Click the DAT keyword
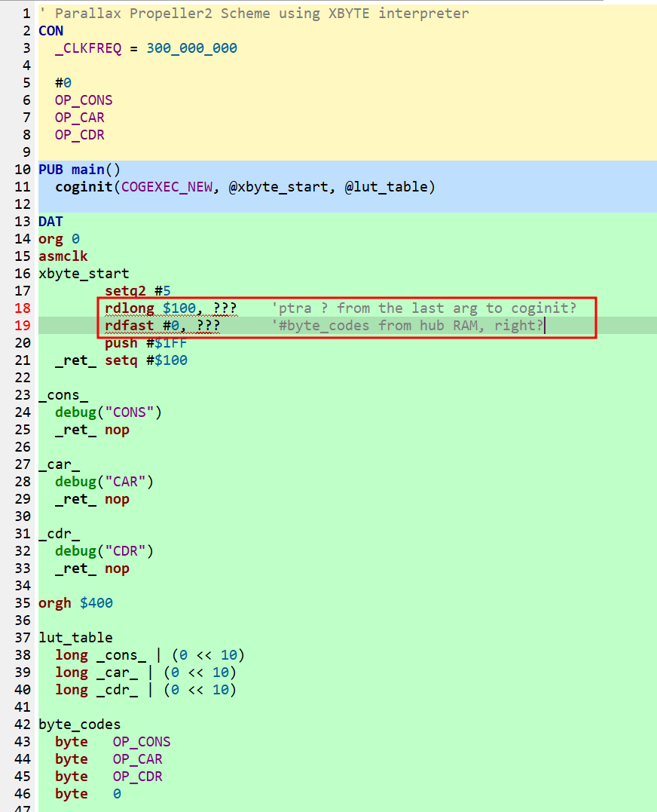The width and height of the screenshot is (657, 812). 50,222
